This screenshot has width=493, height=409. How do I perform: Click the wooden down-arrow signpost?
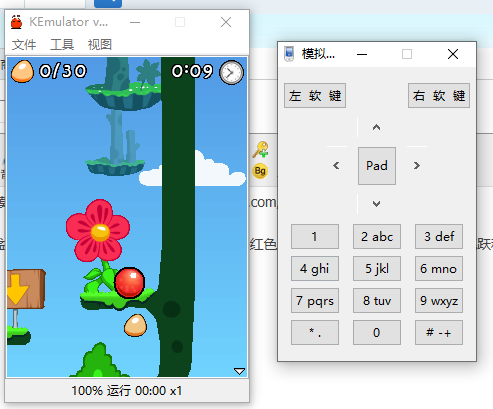point(26,289)
